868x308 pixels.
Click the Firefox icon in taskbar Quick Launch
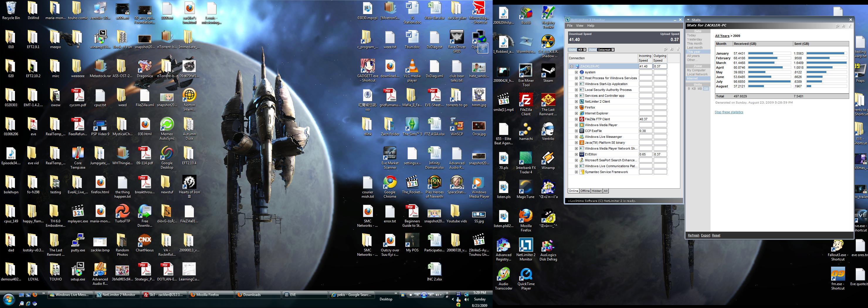[x=35, y=295]
